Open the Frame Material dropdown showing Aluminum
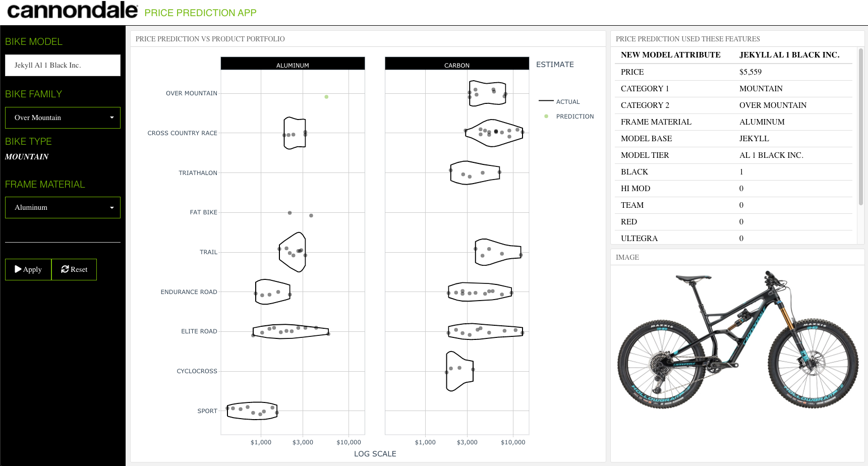The image size is (868, 466). [63, 207]
